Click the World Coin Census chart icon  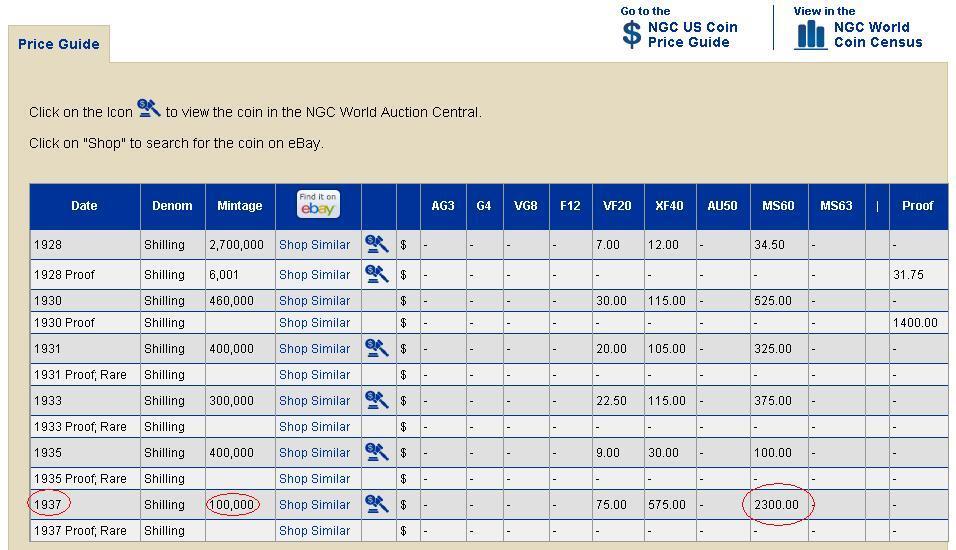point(810,35)
